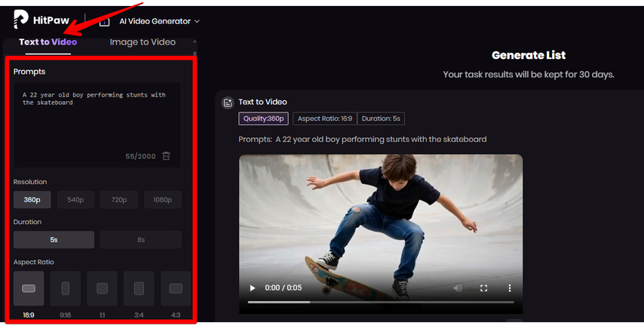Click inside the Prompts text box
The image size is (644, 326).
tap(97, 125)
